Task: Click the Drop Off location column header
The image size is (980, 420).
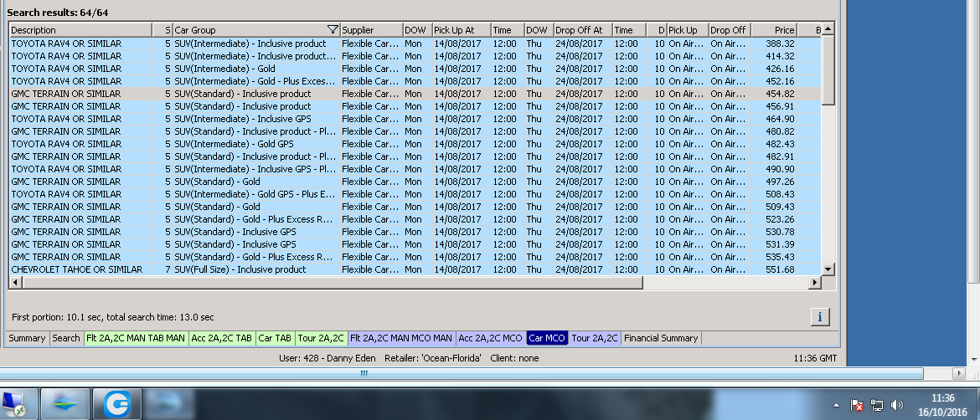Action: [x=730, y=30]
